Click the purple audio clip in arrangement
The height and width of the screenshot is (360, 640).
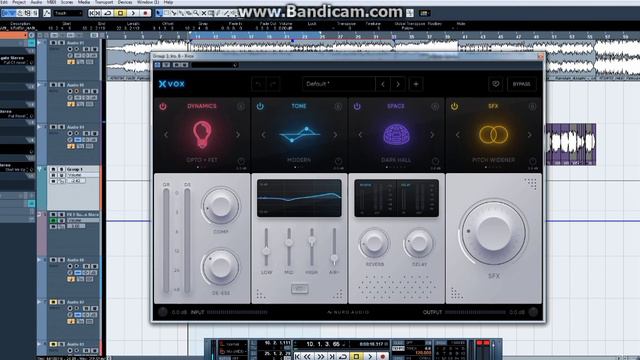point(571,144)
